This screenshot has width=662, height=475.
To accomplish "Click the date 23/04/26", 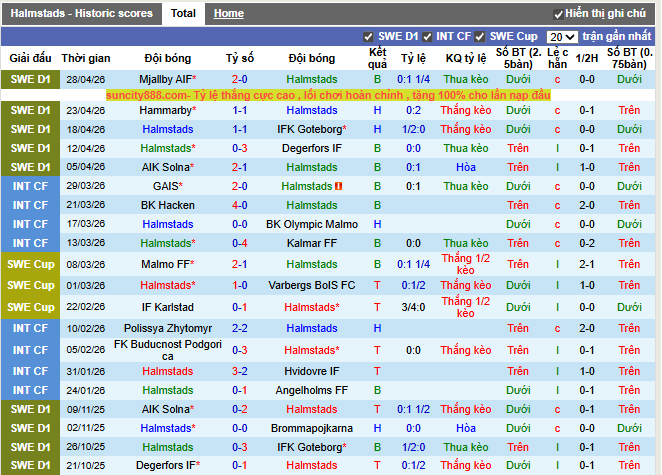I will pos(86,111).
